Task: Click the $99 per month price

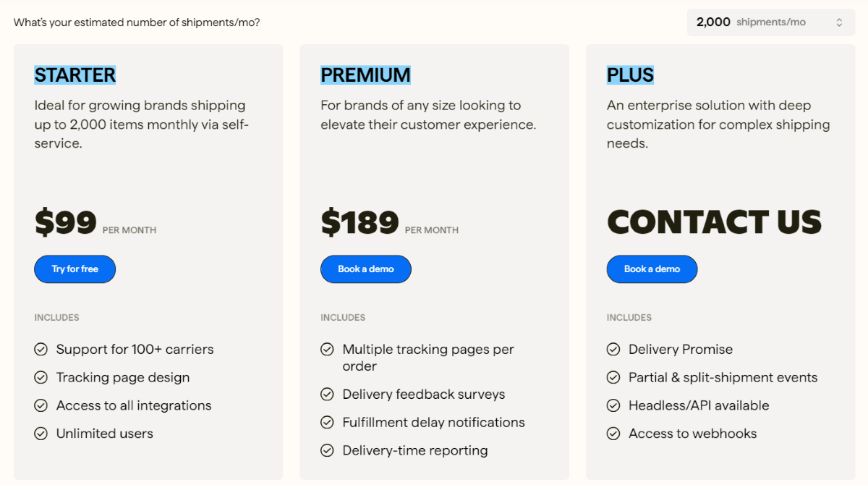Action: tap(66, 223)
